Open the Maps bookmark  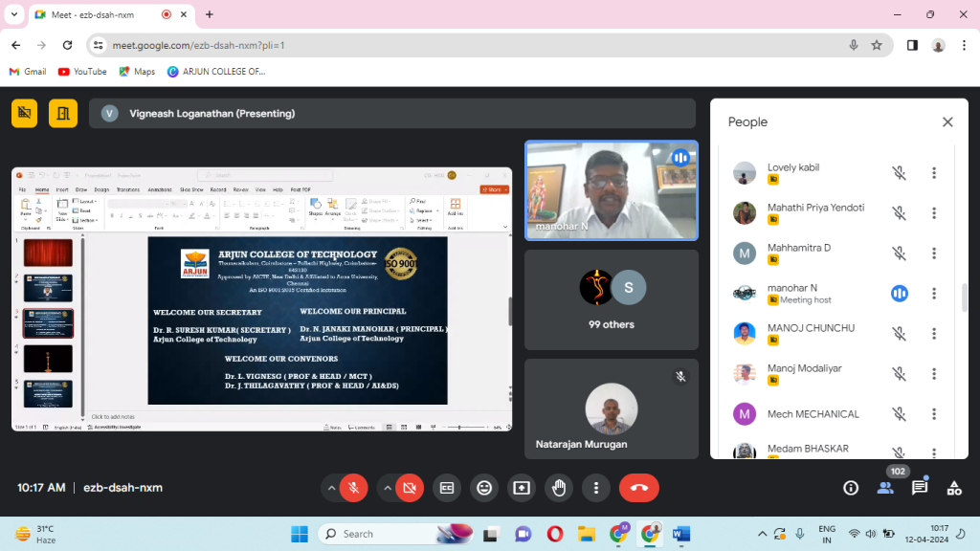coord(137,72)
